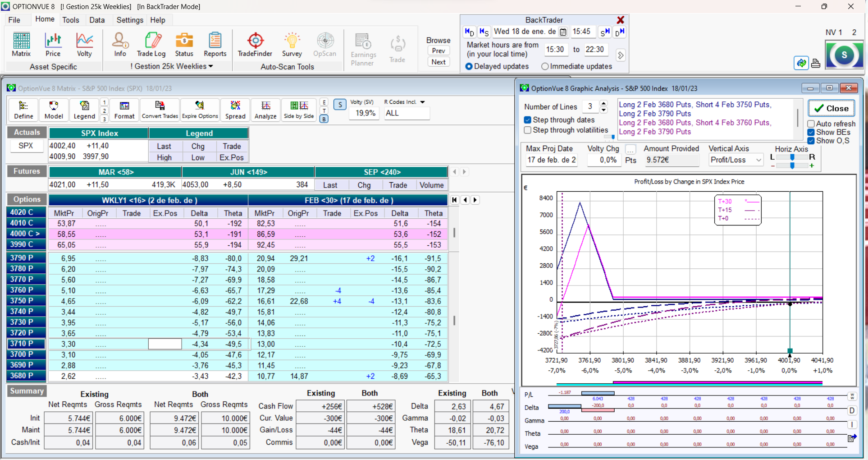868x460 pixels.
Task: Click the Amount Provided input field
Action: pyautogui.click(x=672, y=160)
